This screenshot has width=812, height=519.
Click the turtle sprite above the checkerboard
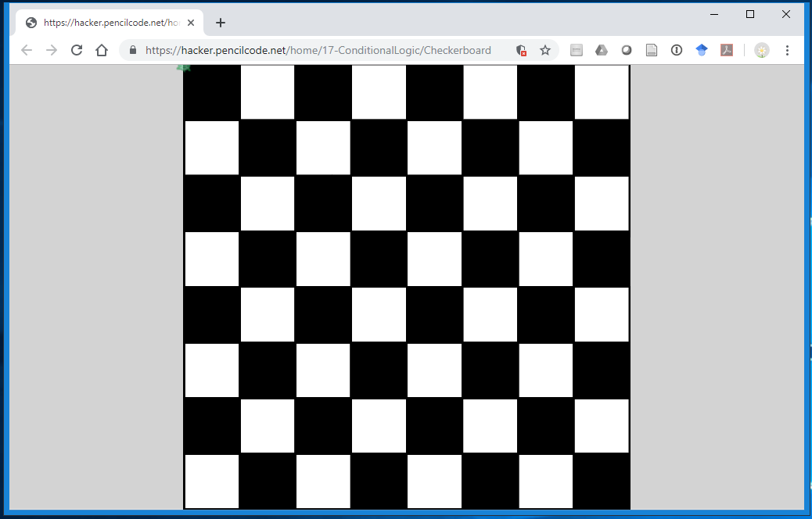[x=185, y=68]
